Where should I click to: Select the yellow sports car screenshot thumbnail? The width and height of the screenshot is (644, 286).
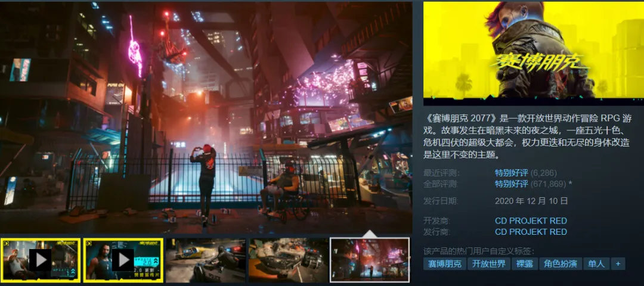(206, 260)
